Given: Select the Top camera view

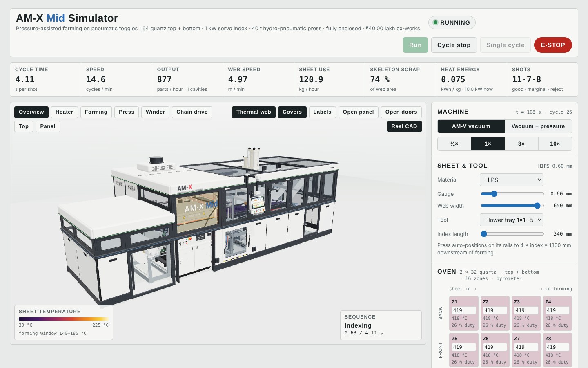Looking at the screenshot, I should 24,126.
